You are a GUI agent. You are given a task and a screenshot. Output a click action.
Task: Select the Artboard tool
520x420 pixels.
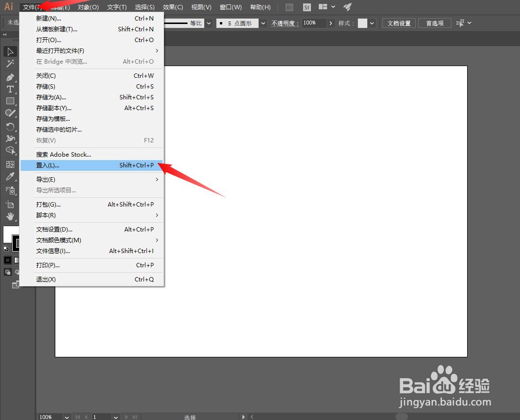10,205
